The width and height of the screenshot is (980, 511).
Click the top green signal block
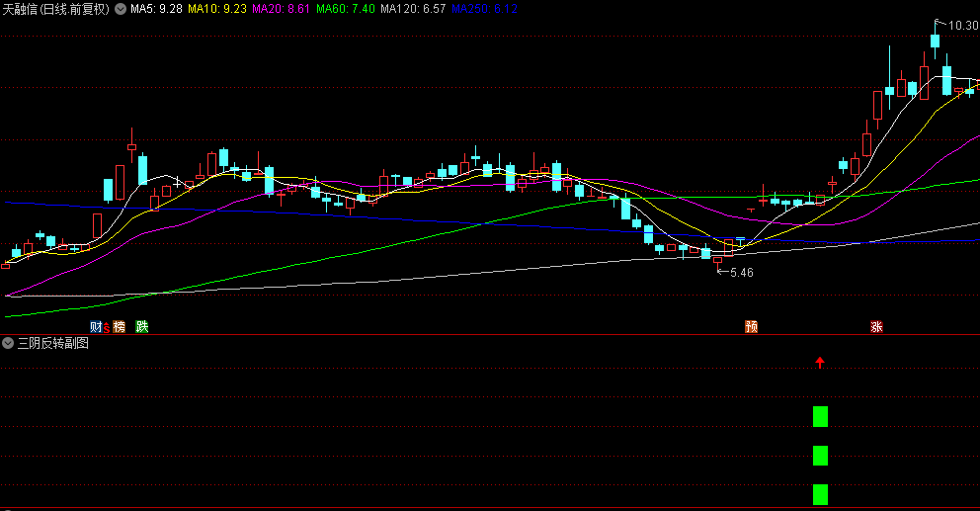(820, 416)
